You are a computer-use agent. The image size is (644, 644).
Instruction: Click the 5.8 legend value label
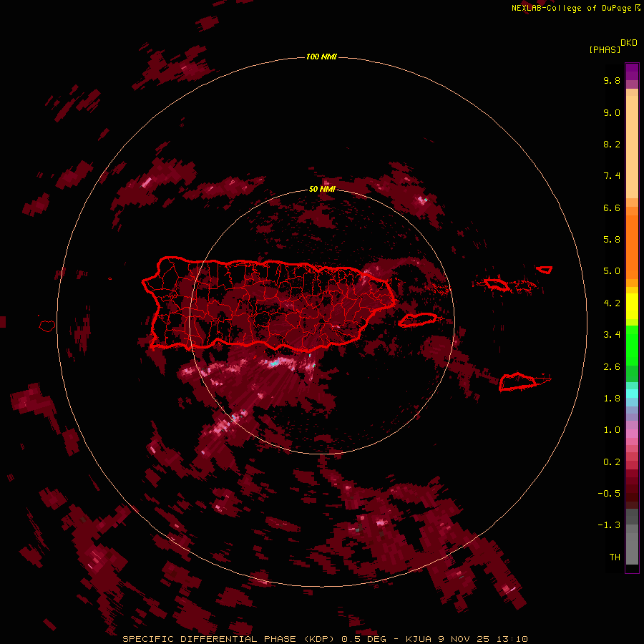pyautogui.click(x=612, y=240)
